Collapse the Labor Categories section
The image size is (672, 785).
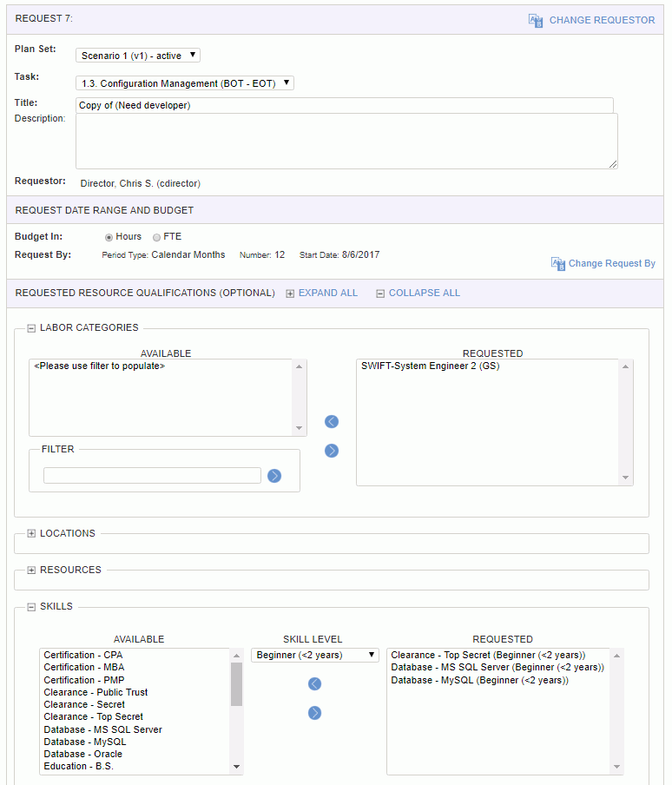click(31, 328)
